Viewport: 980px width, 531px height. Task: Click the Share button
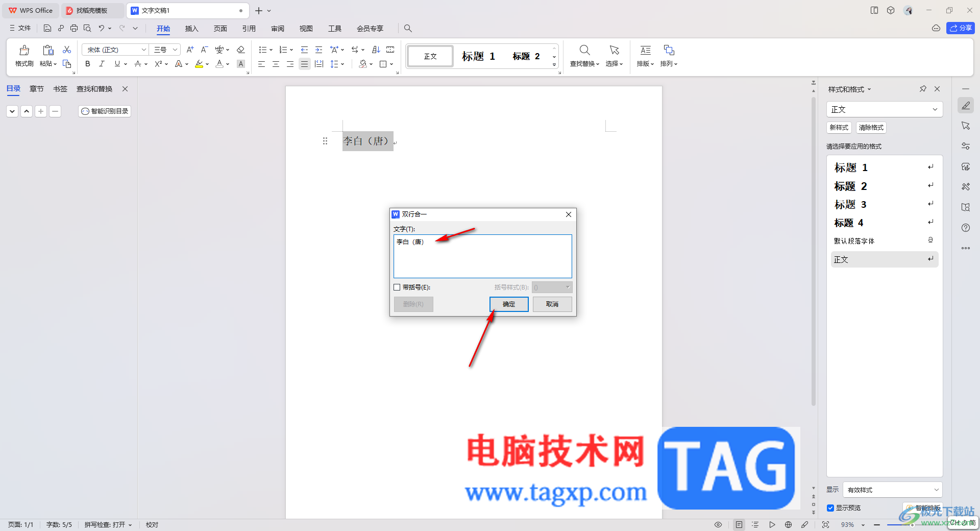(961, 28)
